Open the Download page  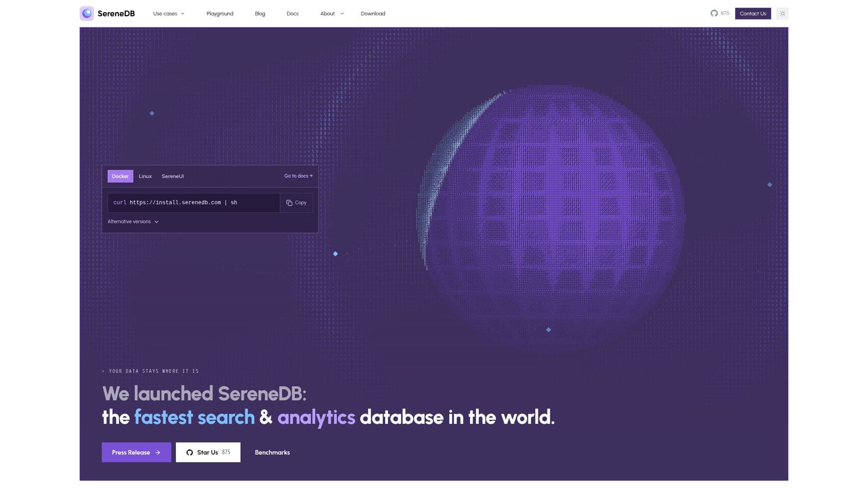373,14
